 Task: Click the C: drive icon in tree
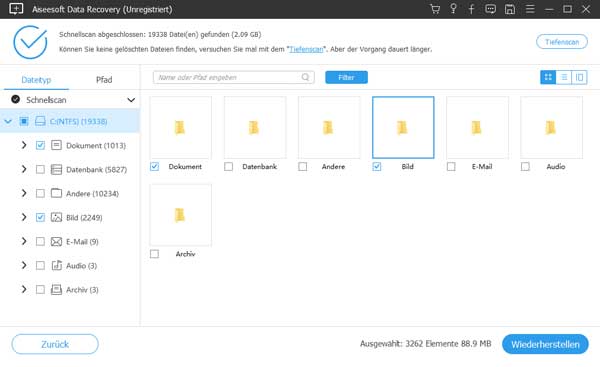[40, 121]
